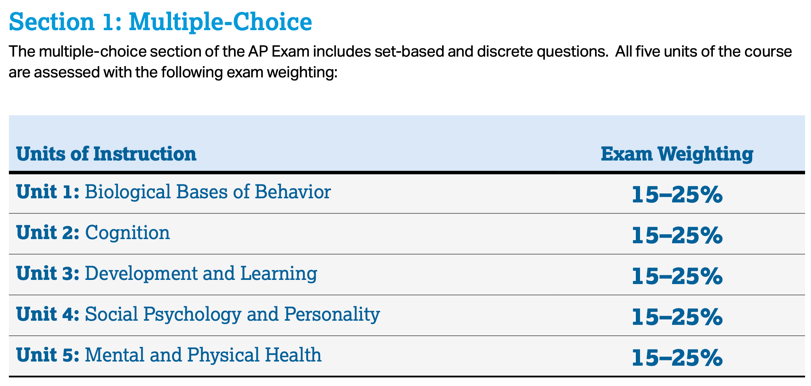811x386 pixels.
Task: Click the bold 'Unit 3:' label
Action: tap(48, 274)
